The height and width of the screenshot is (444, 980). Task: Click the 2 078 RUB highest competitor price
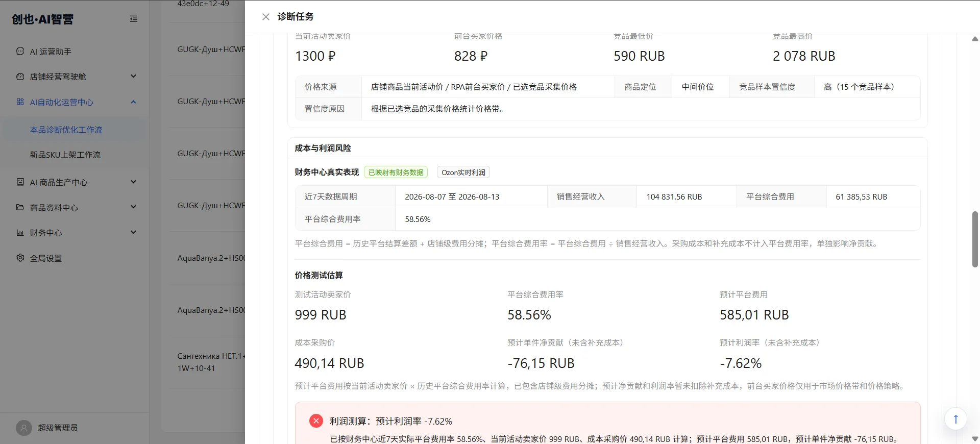[804, 56]
